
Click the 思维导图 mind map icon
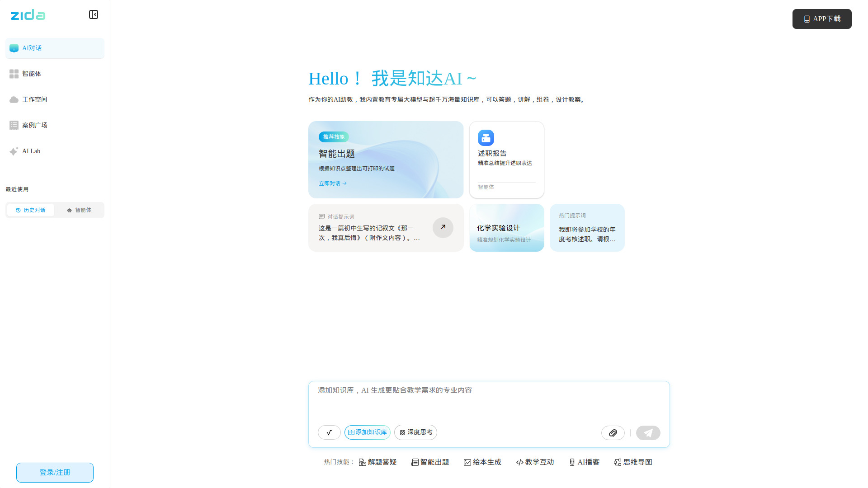618,462
